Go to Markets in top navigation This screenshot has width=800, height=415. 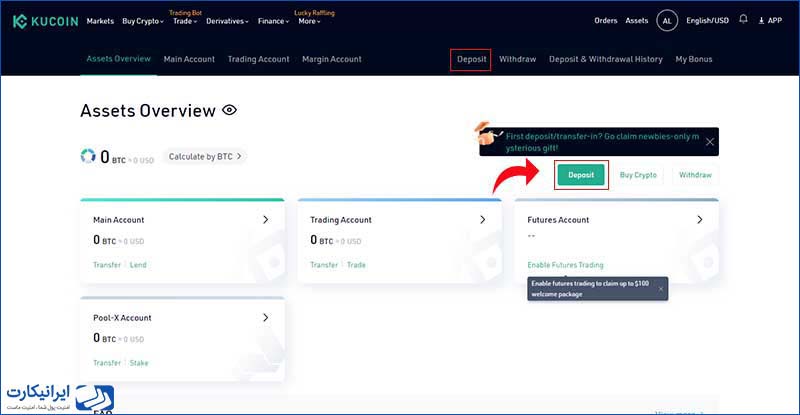click(100, 21)
